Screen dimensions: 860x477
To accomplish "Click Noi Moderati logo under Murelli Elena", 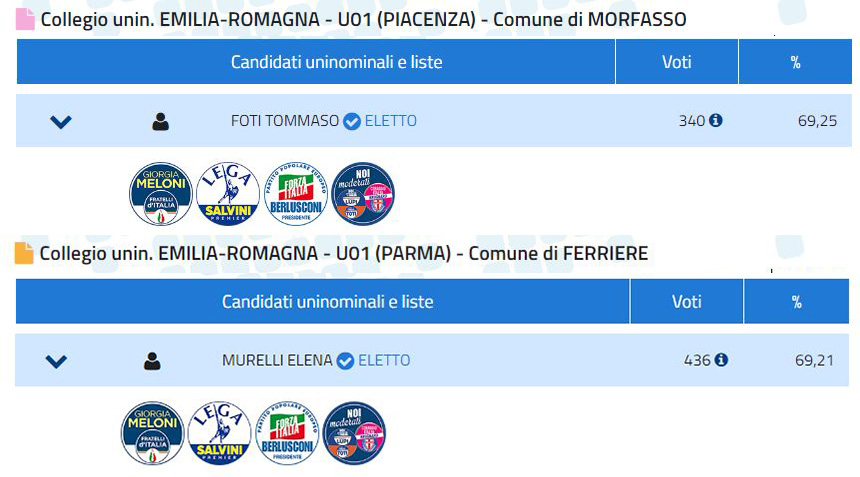I will click(x=354, y=433).
